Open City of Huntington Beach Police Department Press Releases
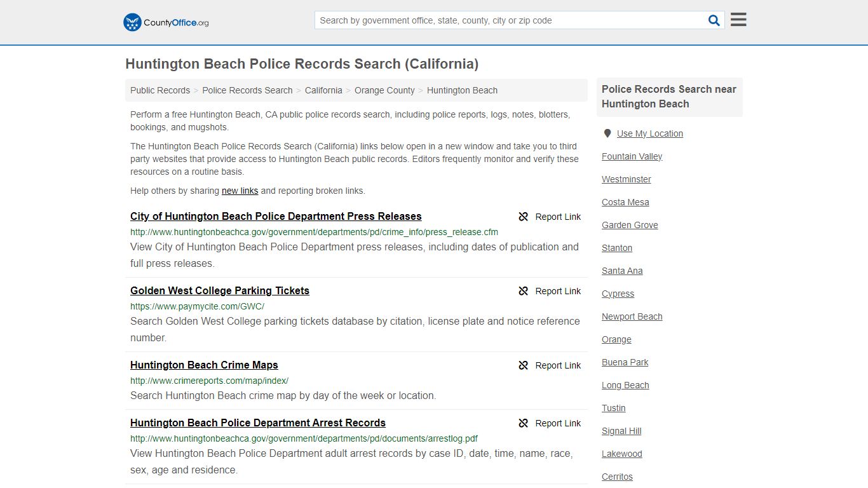Image resolution: width=868 pixels, height=488 pixels. pyautogui.click(x=276, y=216)
